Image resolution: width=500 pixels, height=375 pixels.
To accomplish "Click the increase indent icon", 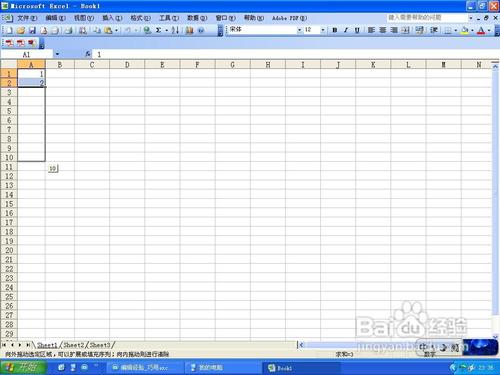I will tap(434, 30).
